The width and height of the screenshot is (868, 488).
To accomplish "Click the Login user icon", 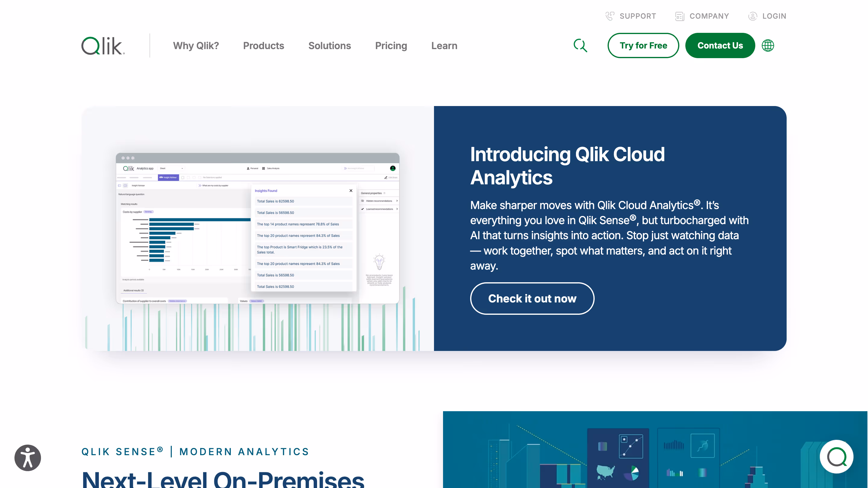I will click(x=753, y=16).
